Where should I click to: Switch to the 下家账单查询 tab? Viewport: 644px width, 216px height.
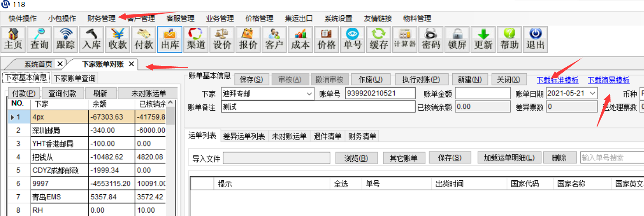tap(74, 79)
